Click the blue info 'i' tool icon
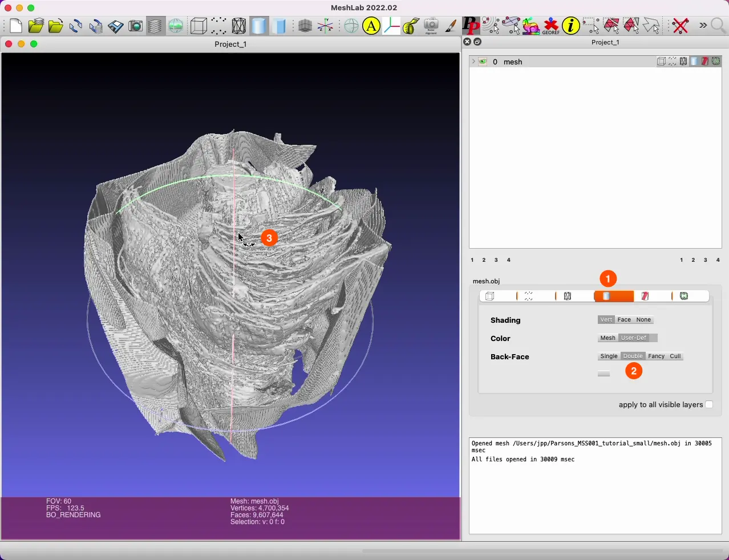The height and width of the screenshot is (560, 729). pos(571,26)
